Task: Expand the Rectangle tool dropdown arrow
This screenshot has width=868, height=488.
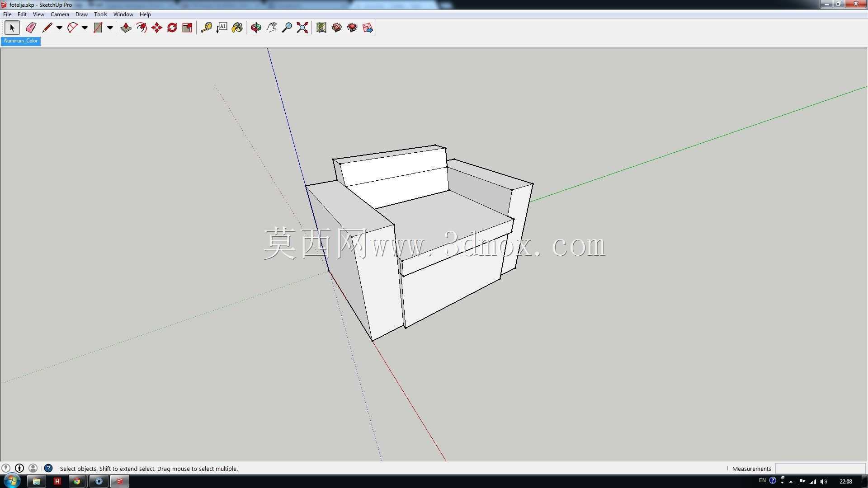Action: (110, 28)
